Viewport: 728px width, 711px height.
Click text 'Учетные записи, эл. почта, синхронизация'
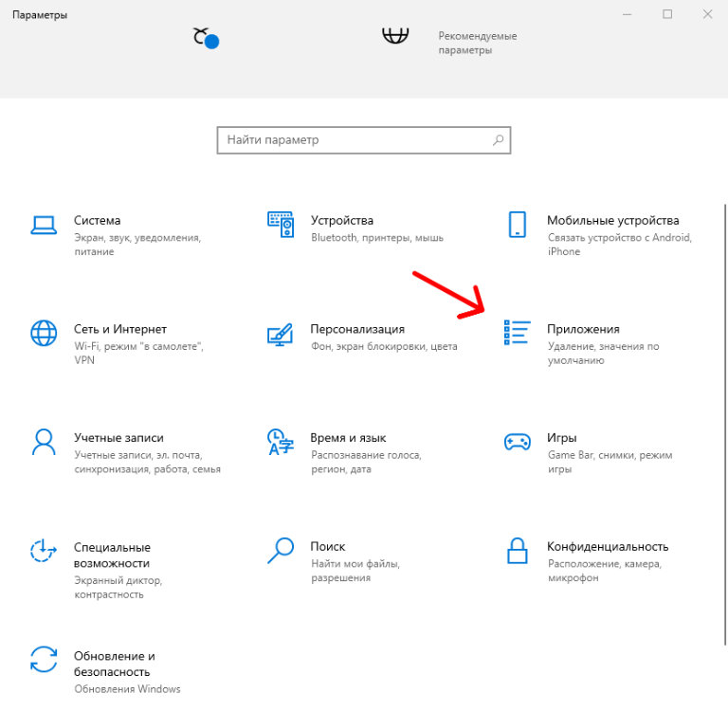click(x=147, y=462)
